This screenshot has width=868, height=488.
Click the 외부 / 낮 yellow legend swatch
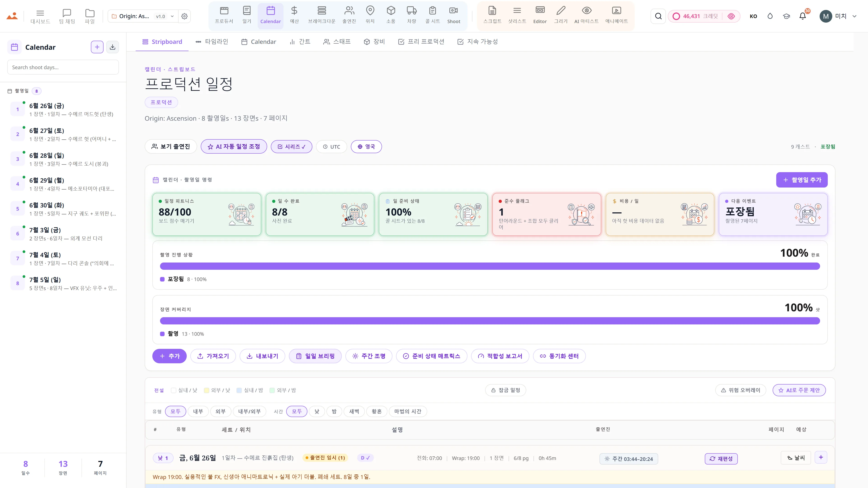207,390
